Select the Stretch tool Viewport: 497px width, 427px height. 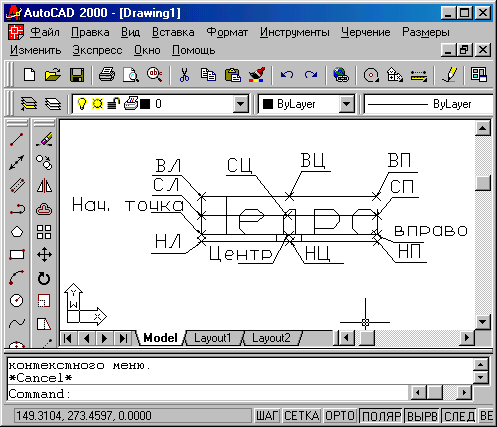point(44,323)
